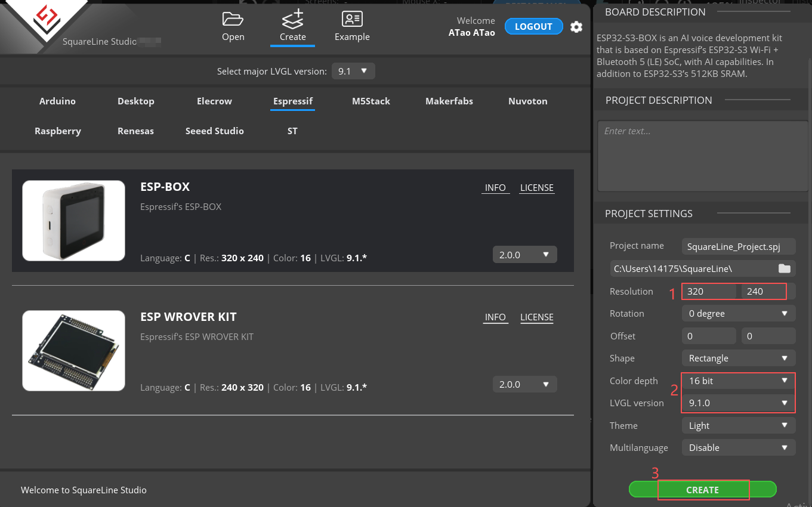Click the "Res.: 240 x 320" spec text
Image resolution: width=812 pixels, height=507 pixels.
pyautogui.click(x=230, y=388)
